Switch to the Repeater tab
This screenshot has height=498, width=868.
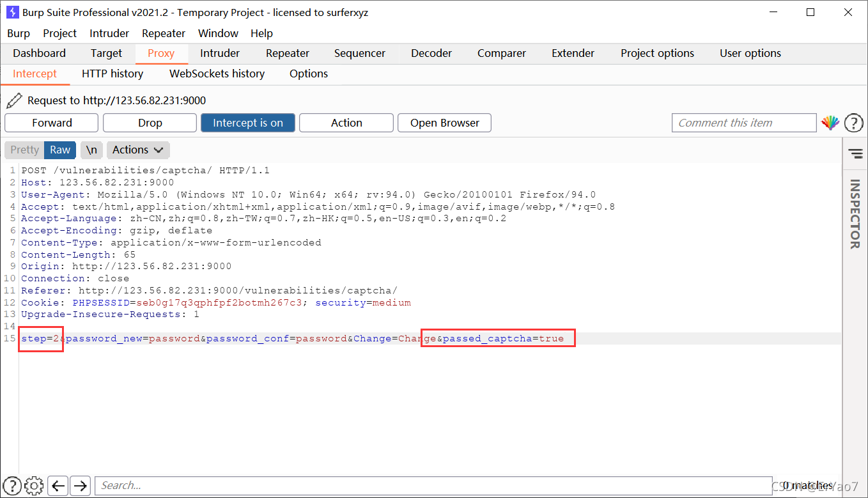[x=288, y=53]
